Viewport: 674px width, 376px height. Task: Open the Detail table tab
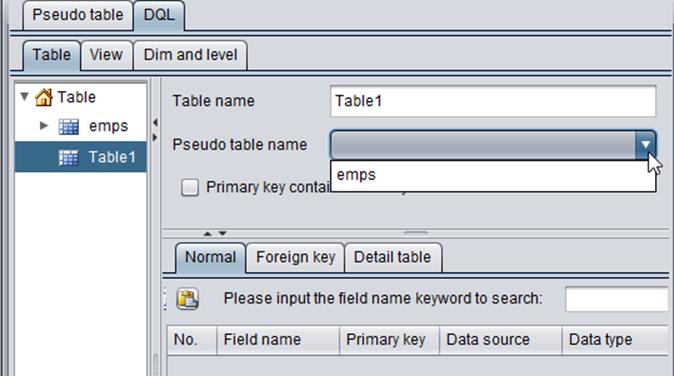392,257
